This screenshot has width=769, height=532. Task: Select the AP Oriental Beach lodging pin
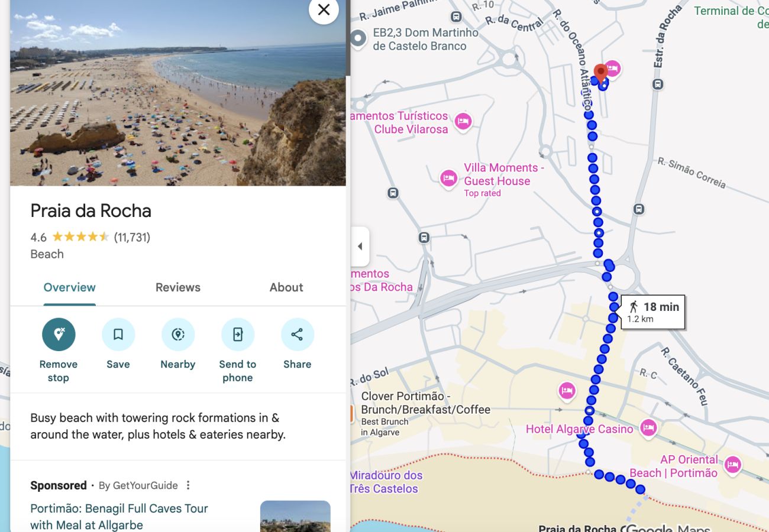point(732,465)
